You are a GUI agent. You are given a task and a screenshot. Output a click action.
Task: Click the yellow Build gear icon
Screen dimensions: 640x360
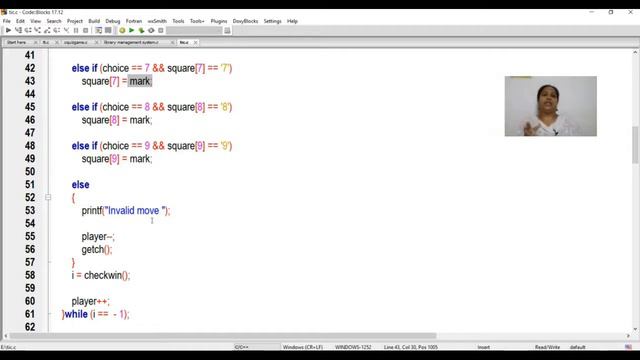tap(122, 30)
